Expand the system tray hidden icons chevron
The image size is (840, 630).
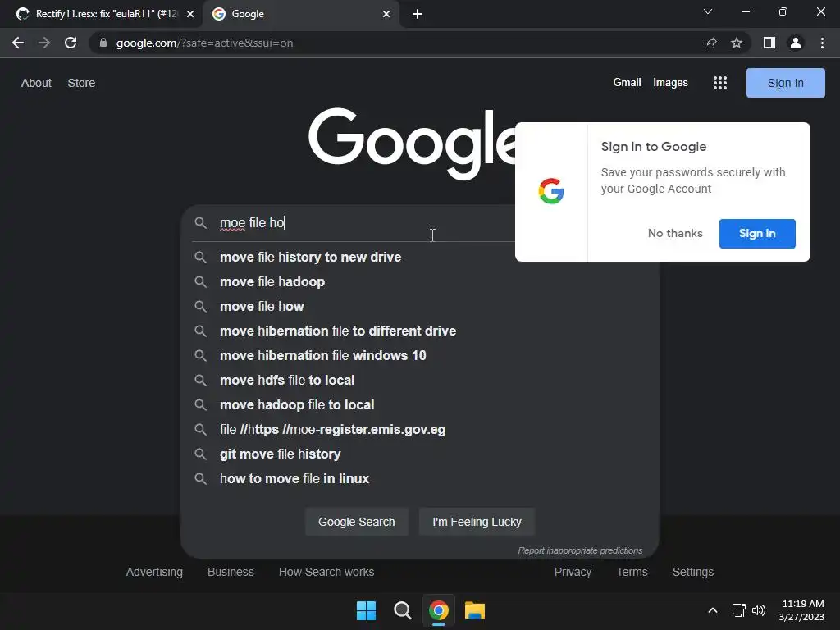tap(713, 610)
